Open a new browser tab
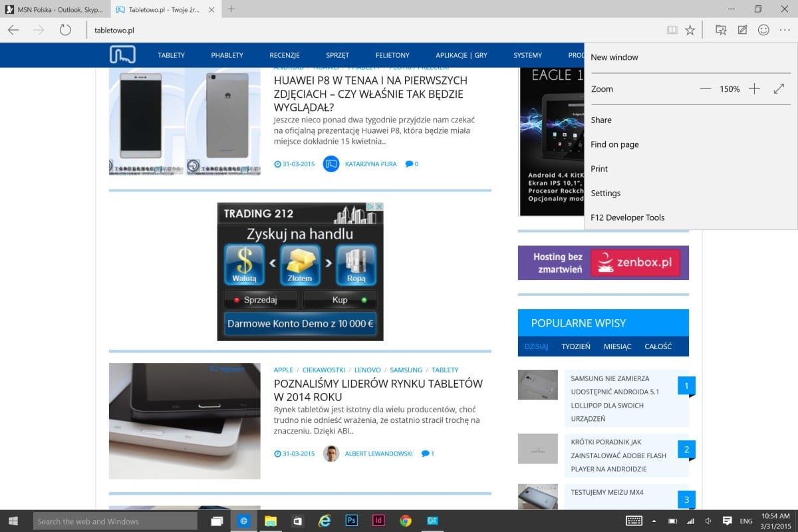 pyautogui.click(x=231, y=9)
